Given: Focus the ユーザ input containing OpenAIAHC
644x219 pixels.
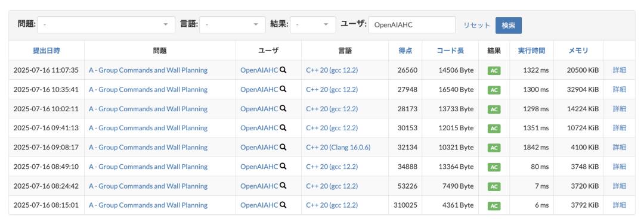Looking at the screenshot, I should click(x=412, y=24).
